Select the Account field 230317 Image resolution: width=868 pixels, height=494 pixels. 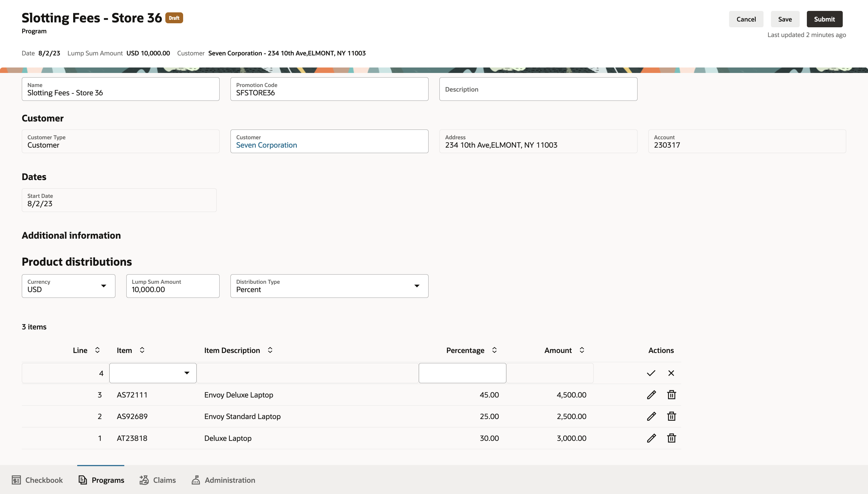(x=747, y=141)
